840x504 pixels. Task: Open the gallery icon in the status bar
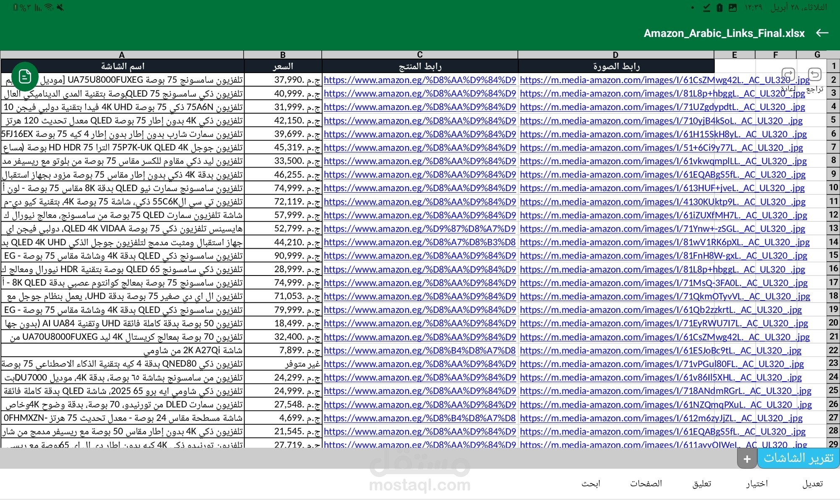[732, 8]
